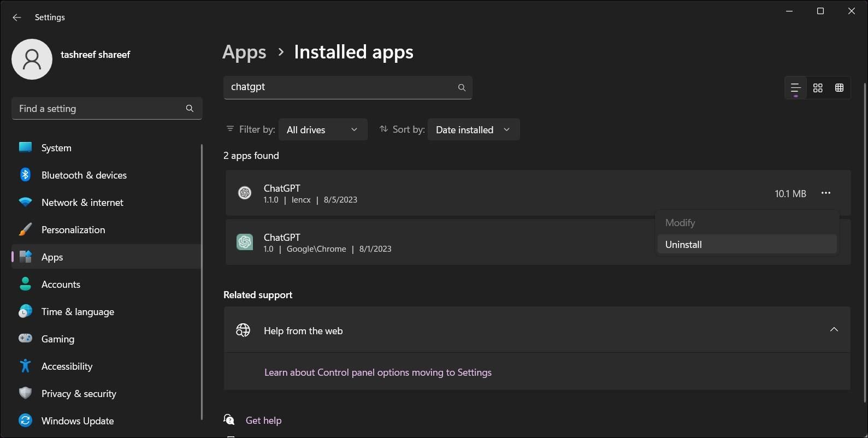Image resolution: width=868 pixels, height=438 pixels.
Task: Click the 10.1 MB size value
Action: (x=790, y=193)
